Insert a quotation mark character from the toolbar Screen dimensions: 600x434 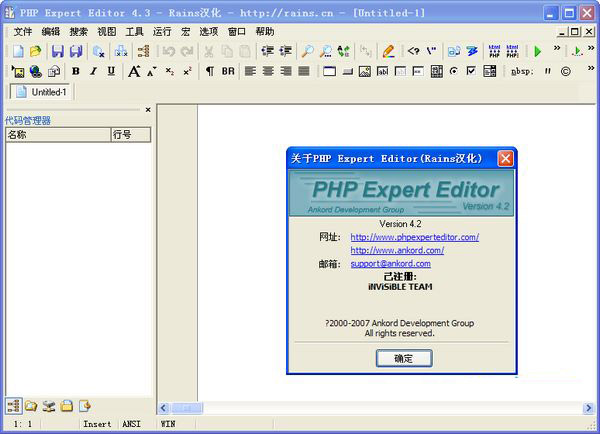[548, 71]
